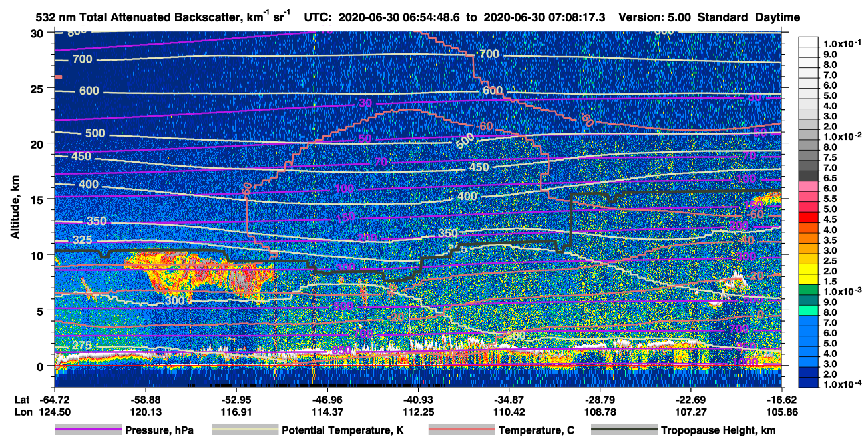Click the Tropopause Height, km legend label

pos(718,430)
